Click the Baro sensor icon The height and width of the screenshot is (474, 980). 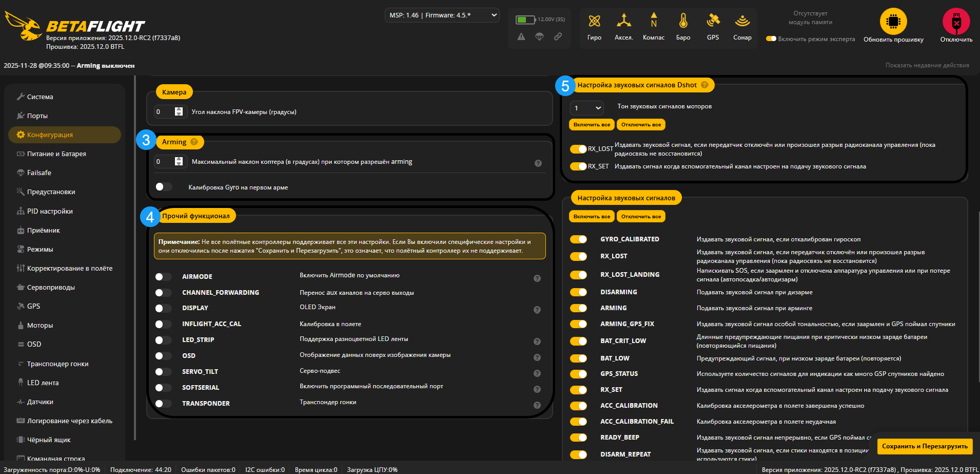click(x=683, y=22)
